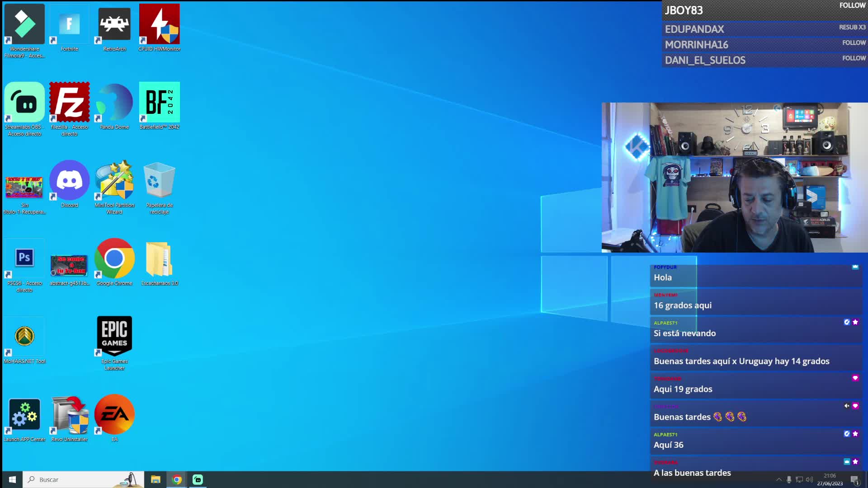Open Epic Games Launcher icon
Screen dimensions: 868x488
114,343
